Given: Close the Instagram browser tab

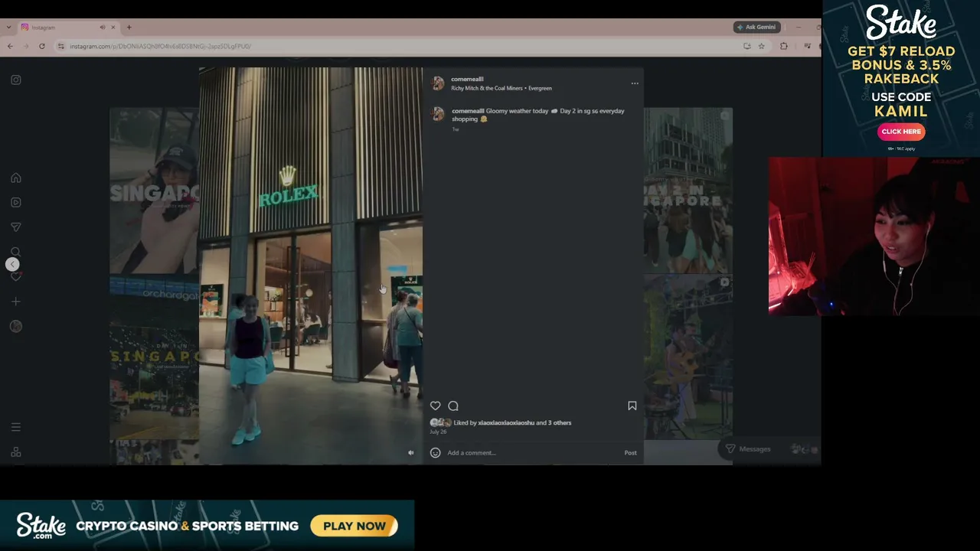Looking at the screenshot, I should [x=113, y=28].
